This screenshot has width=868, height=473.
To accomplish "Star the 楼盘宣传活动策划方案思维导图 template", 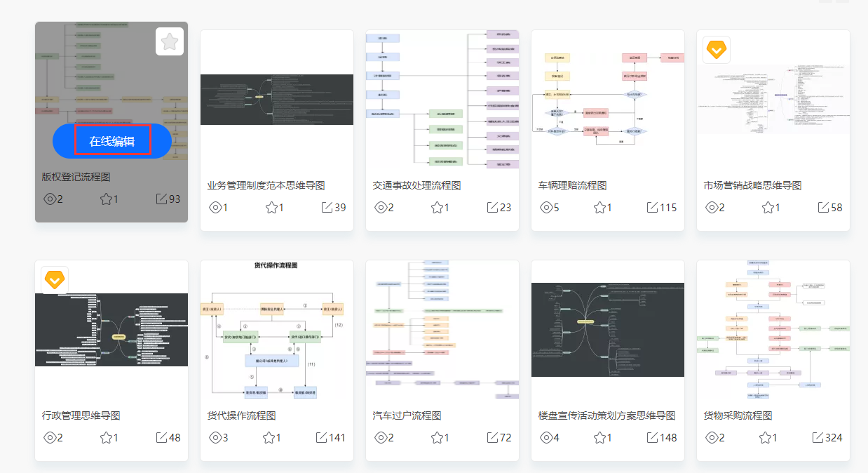I will pyautogui.click(x=599, y=437).
